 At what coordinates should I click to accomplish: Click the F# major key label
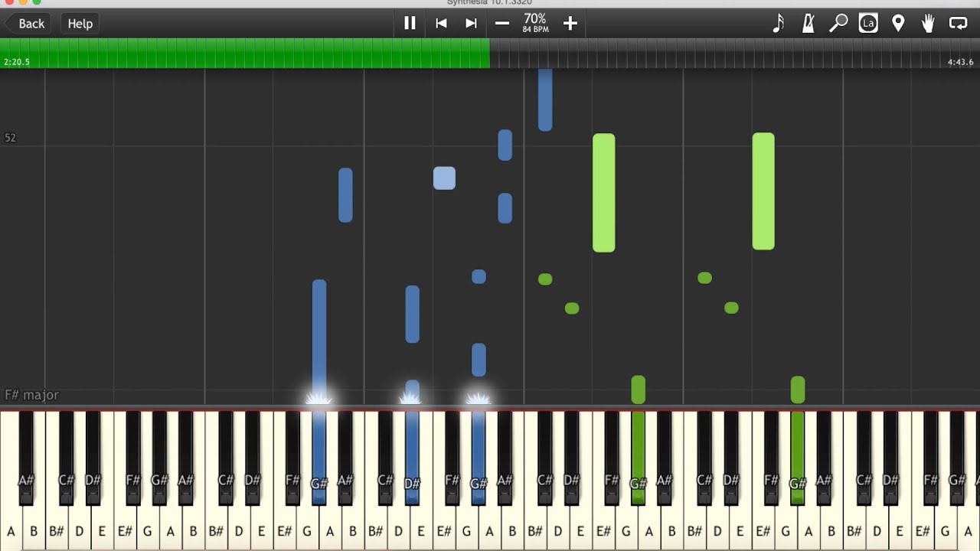[31, 395]
